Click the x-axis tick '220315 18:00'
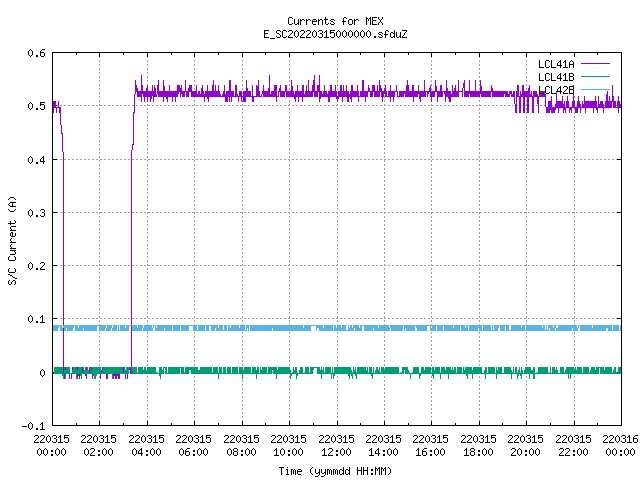This screenshot has height=480, width=640. (x=478, y=445)
